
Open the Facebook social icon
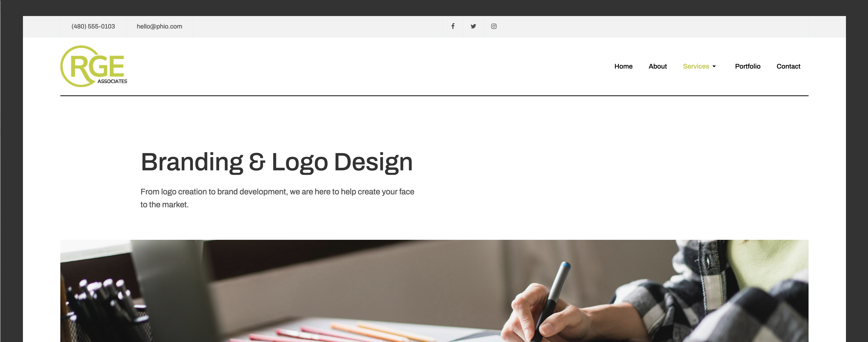(453, 26)
